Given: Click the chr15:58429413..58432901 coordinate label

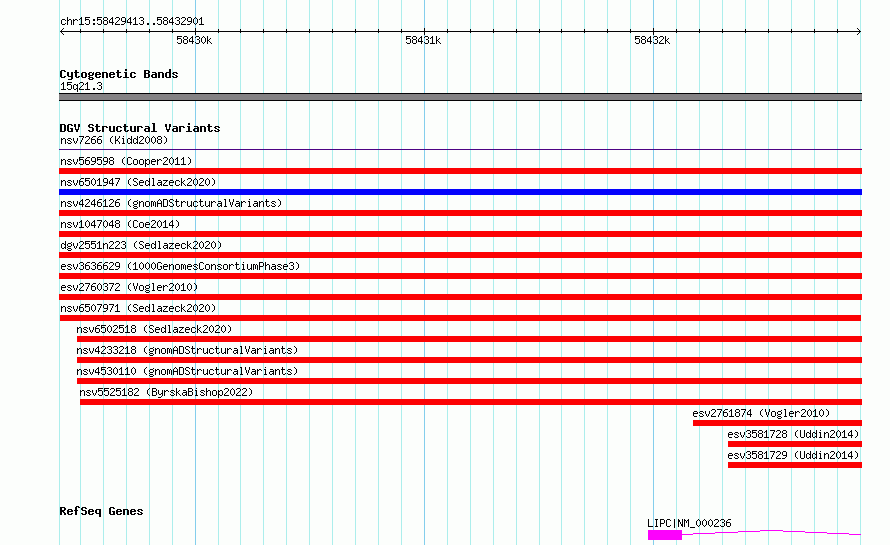Looking at the screenshot, I should pos(132,22).
